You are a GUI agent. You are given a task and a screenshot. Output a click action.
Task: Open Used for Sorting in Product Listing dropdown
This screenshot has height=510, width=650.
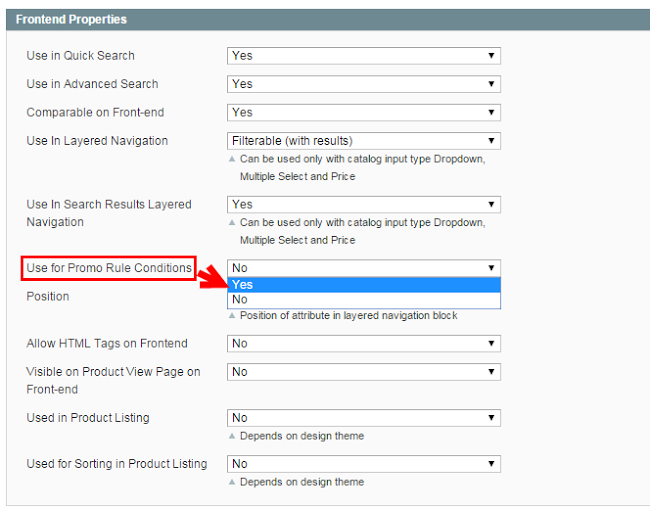[x=364, y=464]
